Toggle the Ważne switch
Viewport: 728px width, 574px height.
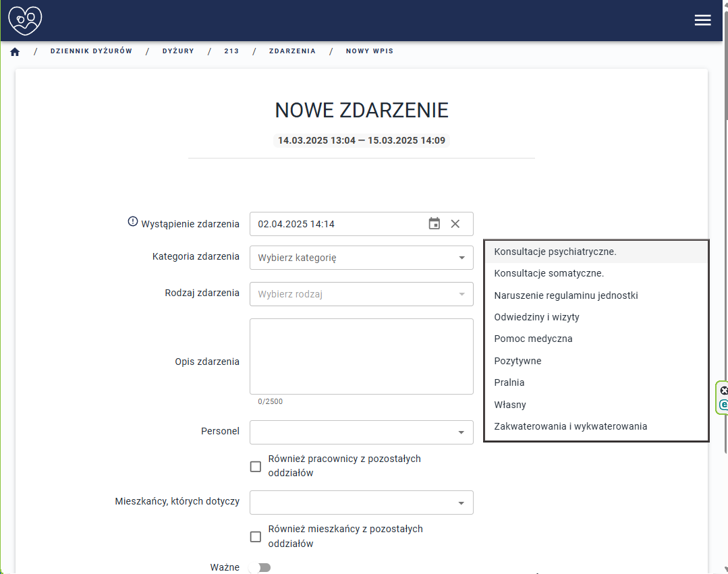pyautogui.click(x=260, y=567)
